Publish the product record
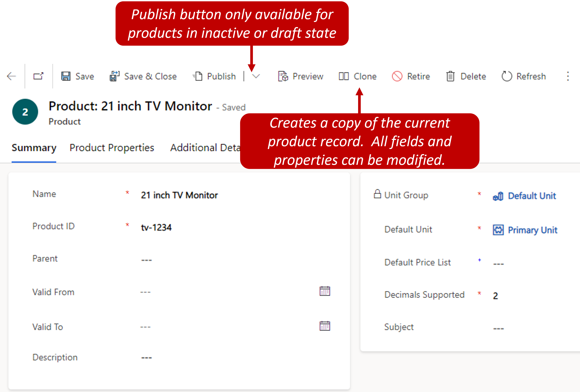The image size is (580, 392). coord(214,76)
